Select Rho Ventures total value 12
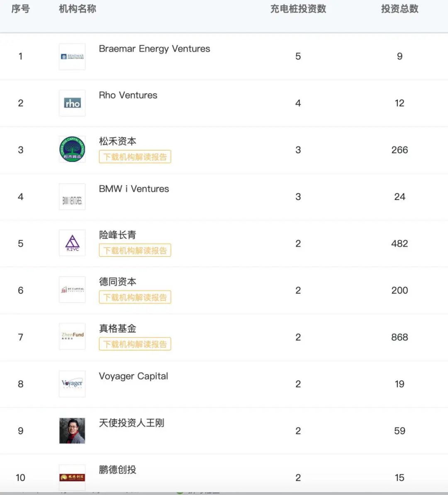Screen dimensions: 448x495 tap(400, 103)
